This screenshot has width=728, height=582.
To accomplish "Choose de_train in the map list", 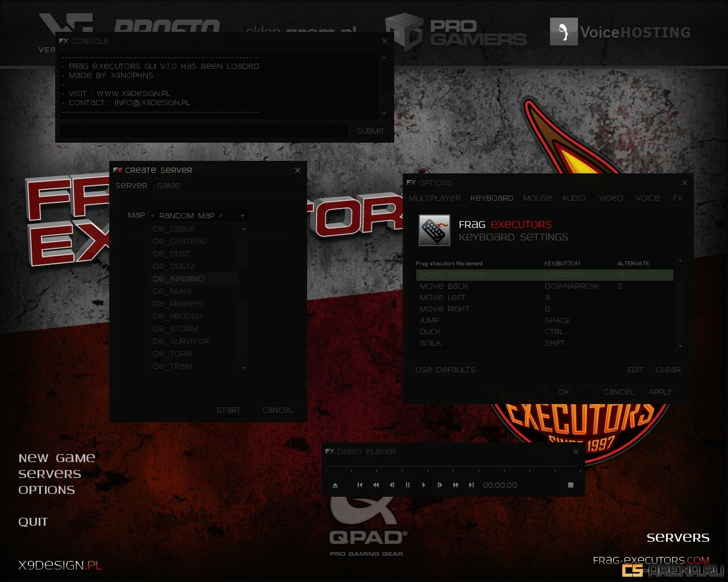I will pos(172,366).
